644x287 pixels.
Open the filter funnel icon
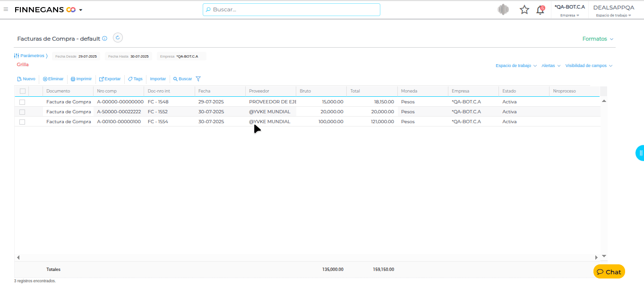coord(198,79)
